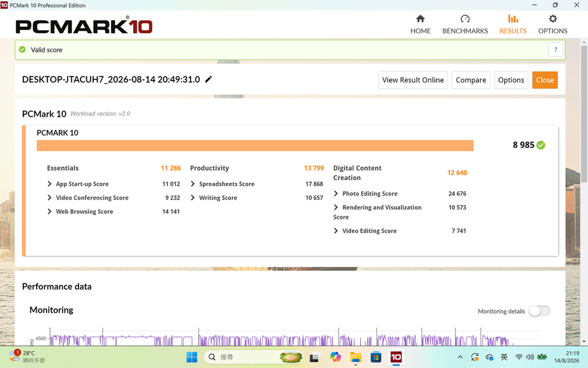Click the valid score help question mark
The width and height of the screenshot is (588, 368).
click(556, 49)
